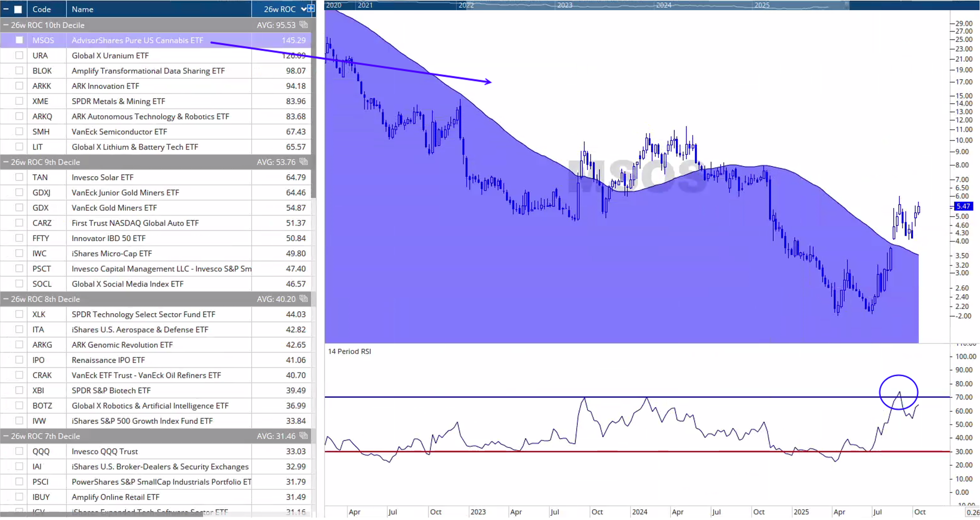The width and height of the screenshot is (980, 520).
Task: Check the box next to URA
Action: (19, 56)
